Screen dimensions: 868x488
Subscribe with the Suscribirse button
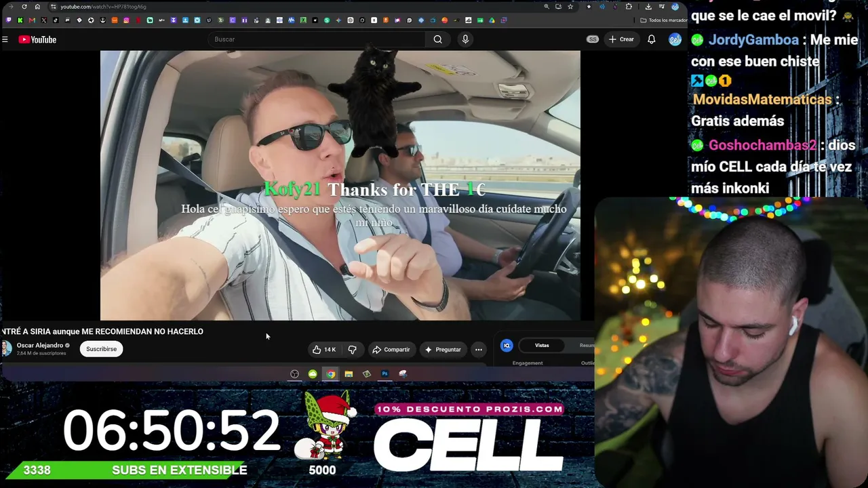pos(101,349)
